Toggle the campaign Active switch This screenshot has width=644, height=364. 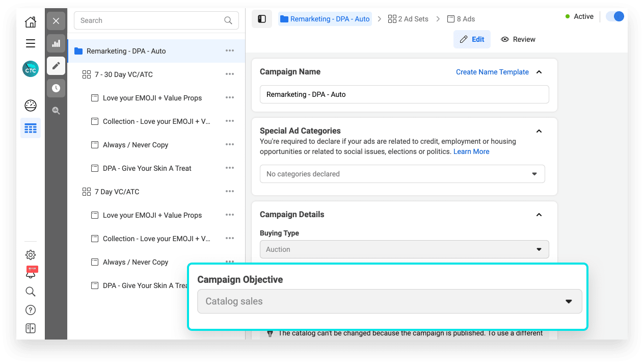click(614, 16)
